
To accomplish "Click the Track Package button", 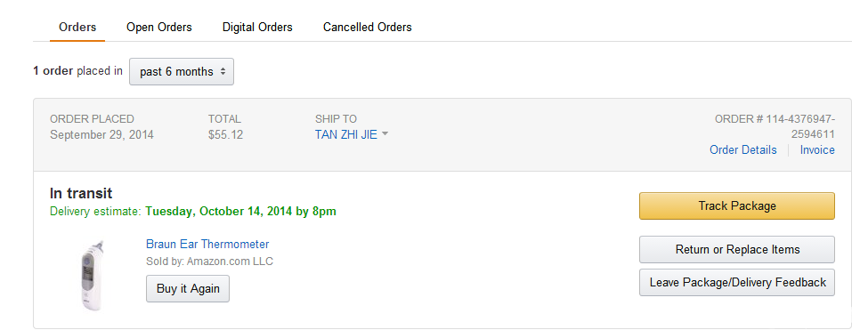I will 737,206.
